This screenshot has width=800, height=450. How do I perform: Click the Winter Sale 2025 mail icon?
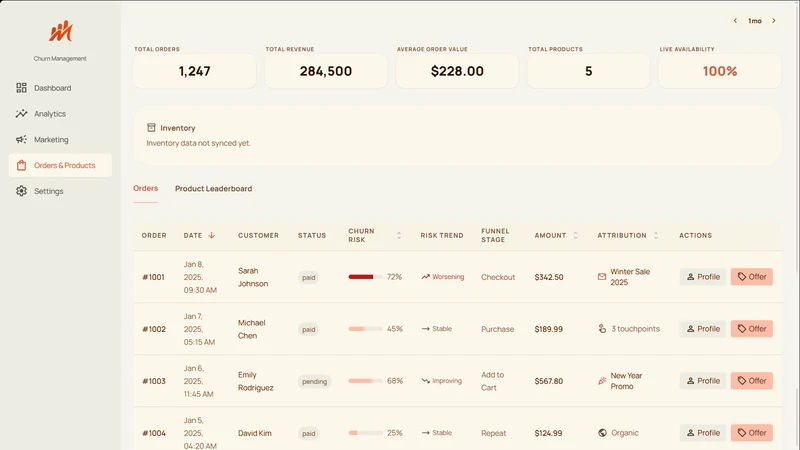click(602, 277)
